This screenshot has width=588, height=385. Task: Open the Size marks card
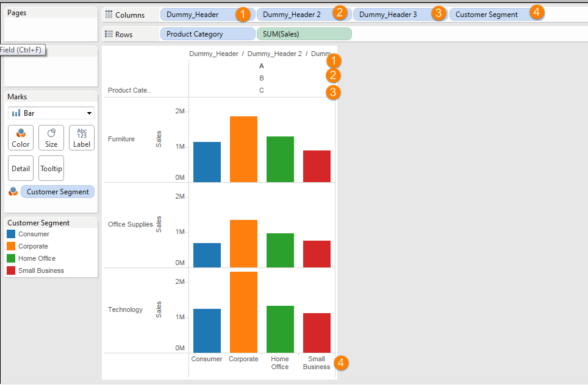[x=51, y=138]
